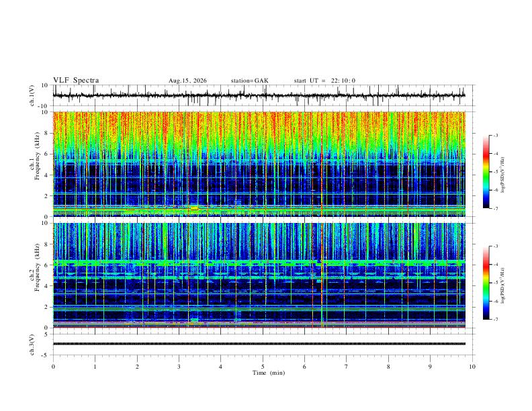Viewport: 532px width, 411px height.
Task: Click the ch.2 lower color scale bar
Action: click(x=486, y=283)
